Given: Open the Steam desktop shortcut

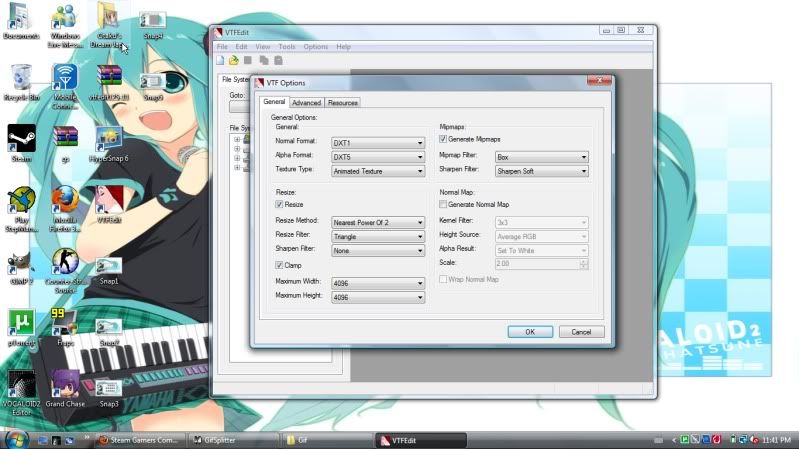Looking at the screenshot, I should 21,139.
